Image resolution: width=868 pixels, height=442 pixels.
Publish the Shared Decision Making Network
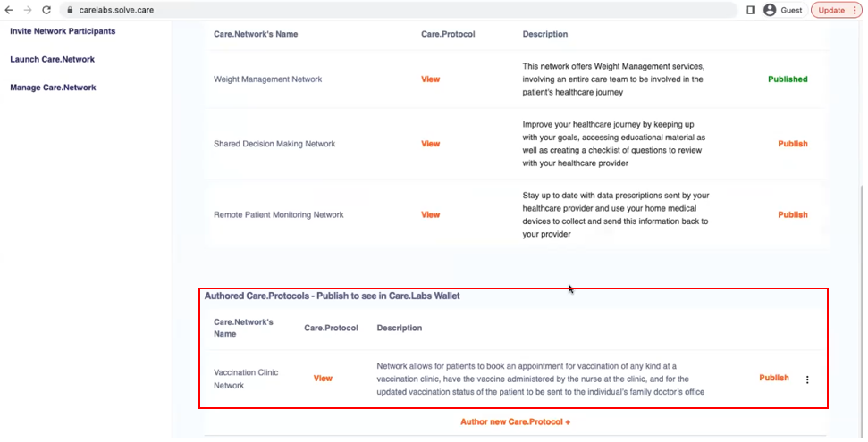pos(792,144)
